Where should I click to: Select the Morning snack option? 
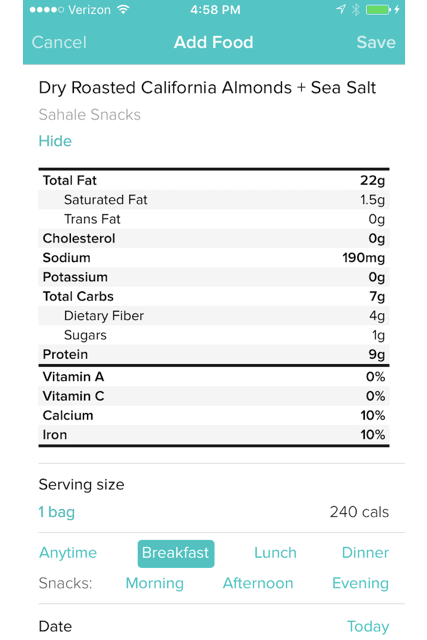[155, 583]
